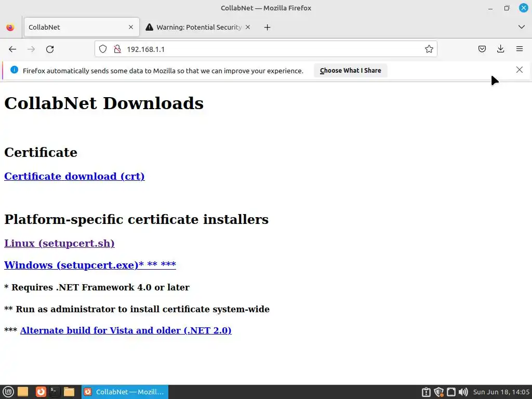Open Alternate build for Vista link
532x399 pixels.
pos(126,330)
